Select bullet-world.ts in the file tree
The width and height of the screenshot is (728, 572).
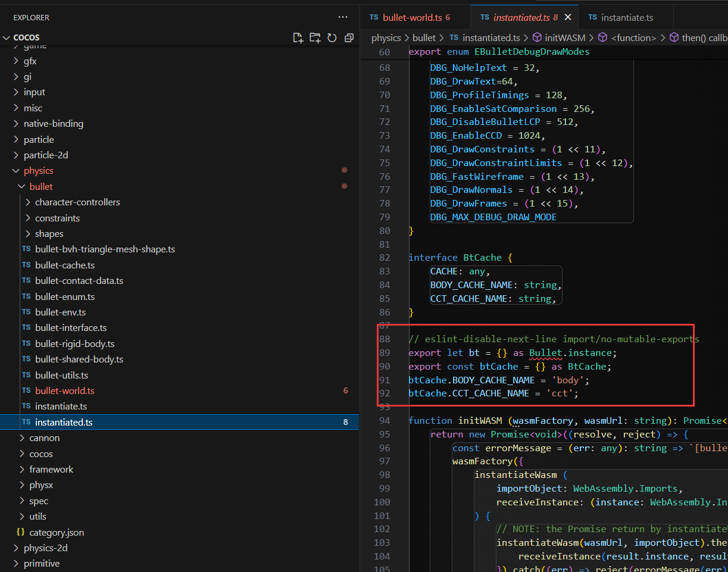(x=65, y=391)
